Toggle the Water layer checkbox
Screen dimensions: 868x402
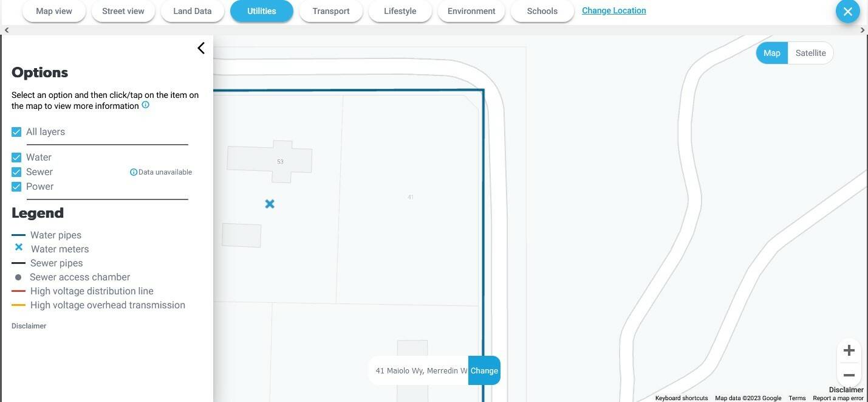[x=16, y=158]
